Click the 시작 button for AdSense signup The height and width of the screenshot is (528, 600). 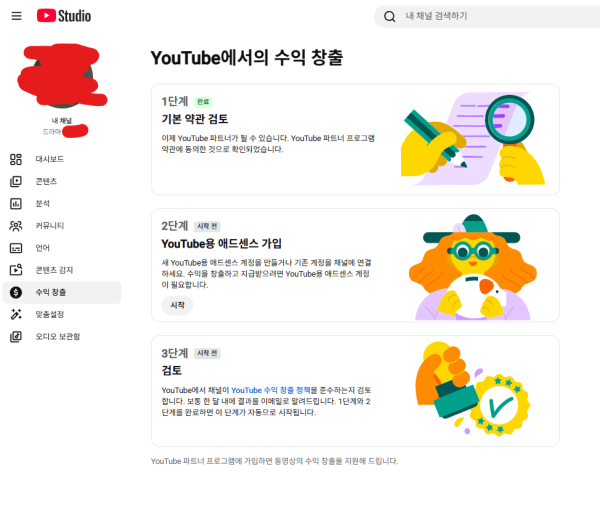click(177, 305)
